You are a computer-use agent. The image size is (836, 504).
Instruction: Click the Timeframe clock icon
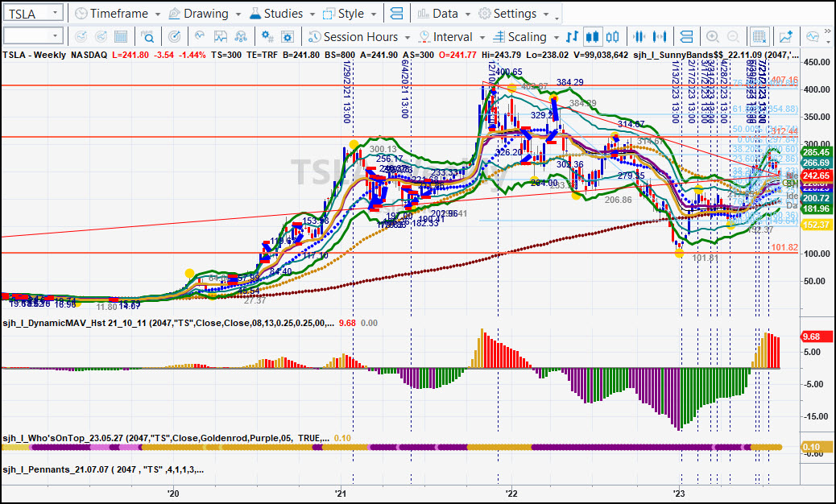(81, 14)
